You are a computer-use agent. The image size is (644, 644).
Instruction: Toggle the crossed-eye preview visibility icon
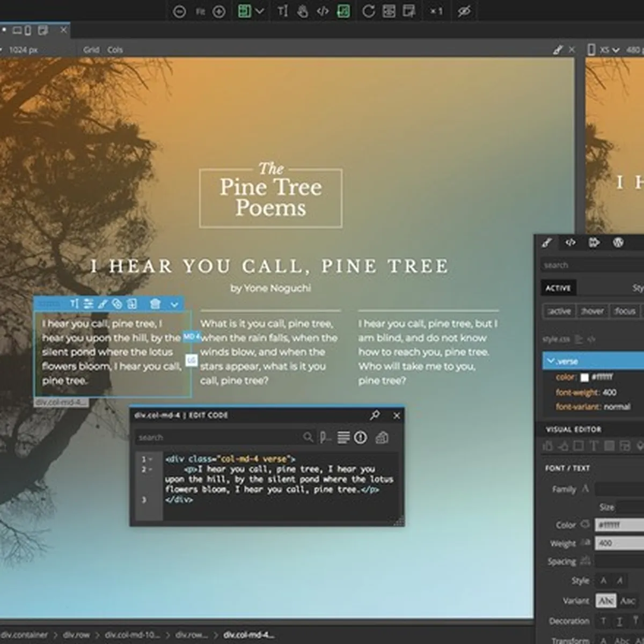pos(465,11)
